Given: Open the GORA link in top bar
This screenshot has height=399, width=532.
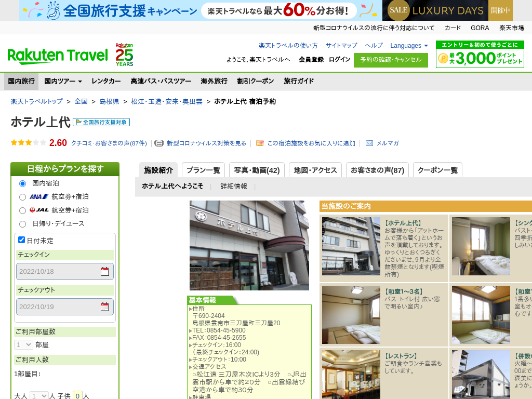Looking at the screenshot, I should [x=480, y=28].
